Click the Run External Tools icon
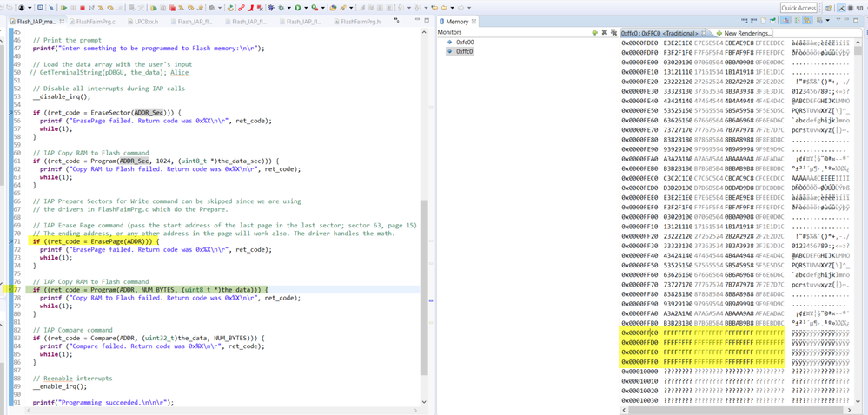868x415 pixels. 314,8
